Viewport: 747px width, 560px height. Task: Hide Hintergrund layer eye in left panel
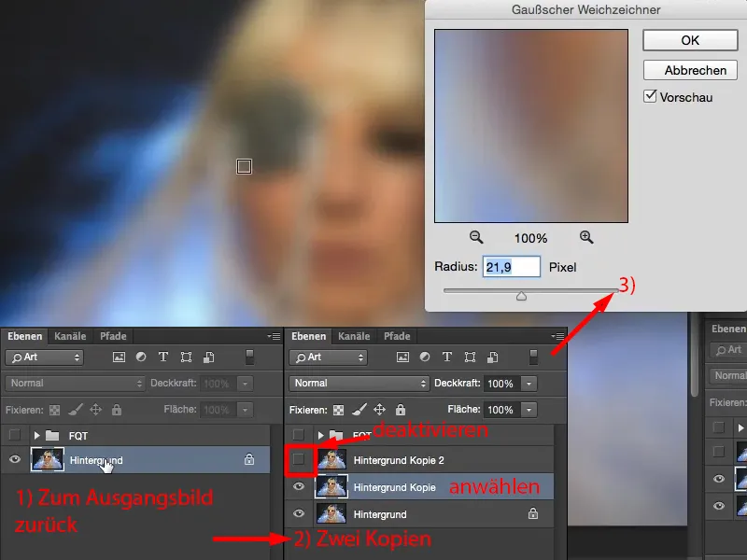15,459
